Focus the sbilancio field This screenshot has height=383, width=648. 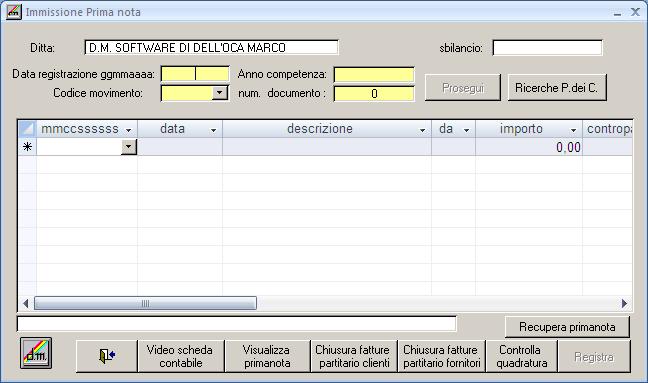click(547, 48)
